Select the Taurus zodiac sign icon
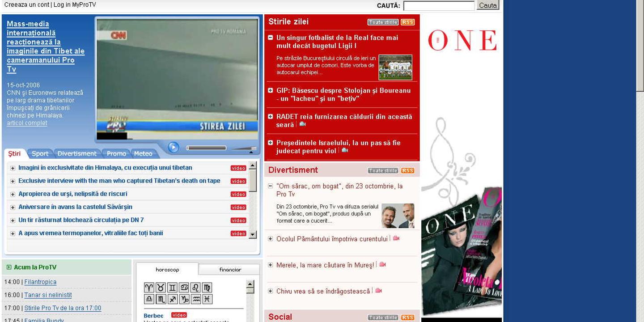The width and height of the screenshot is (644, 322). [161, 288]
